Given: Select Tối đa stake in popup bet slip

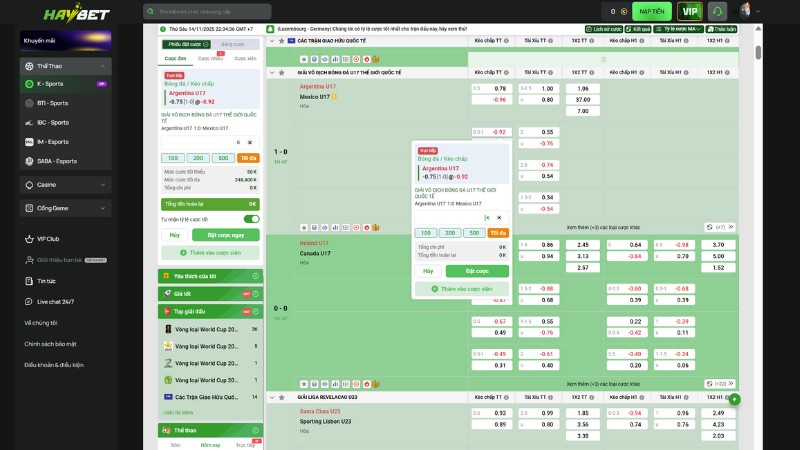Looking at the screenshot, I should pos(498,233).
